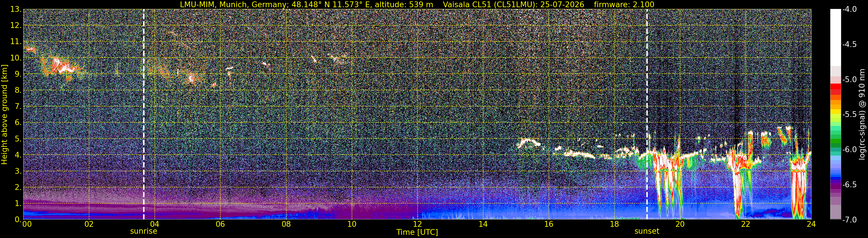
Task: Click the colorbar tick label '-6.0'
Action: tap(849, 150)
